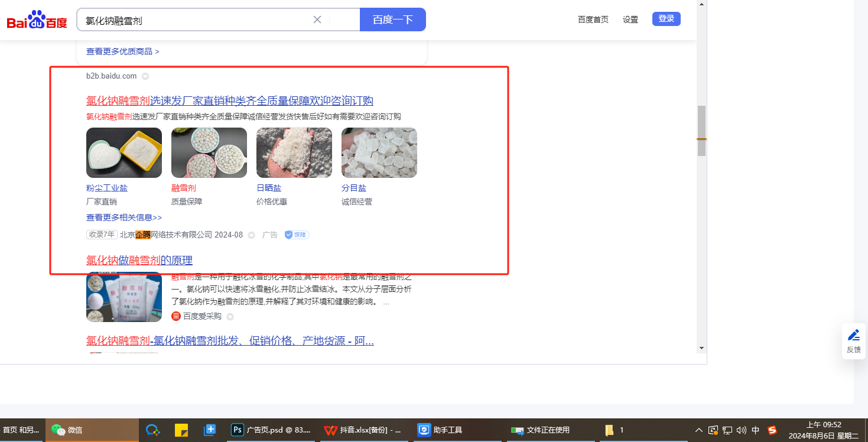
Task: Open 助手工具 from the taskbar
Action: tap(456, 430)
